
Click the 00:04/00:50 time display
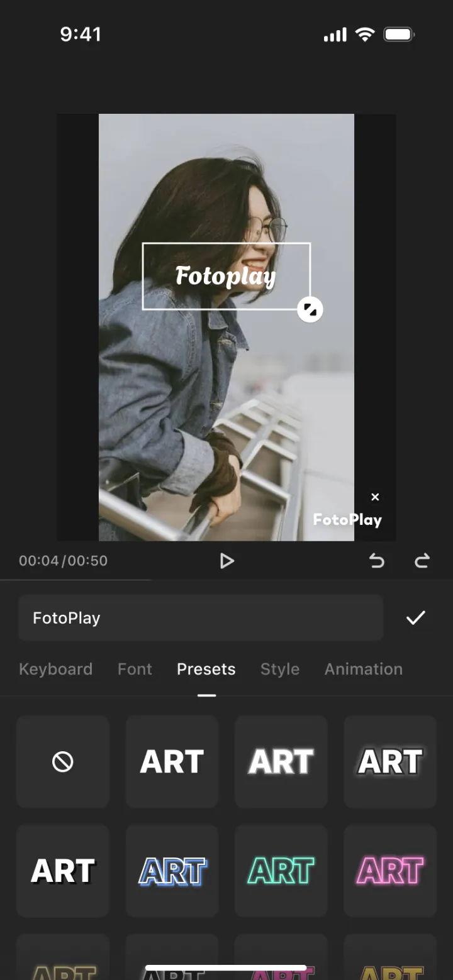63,561
